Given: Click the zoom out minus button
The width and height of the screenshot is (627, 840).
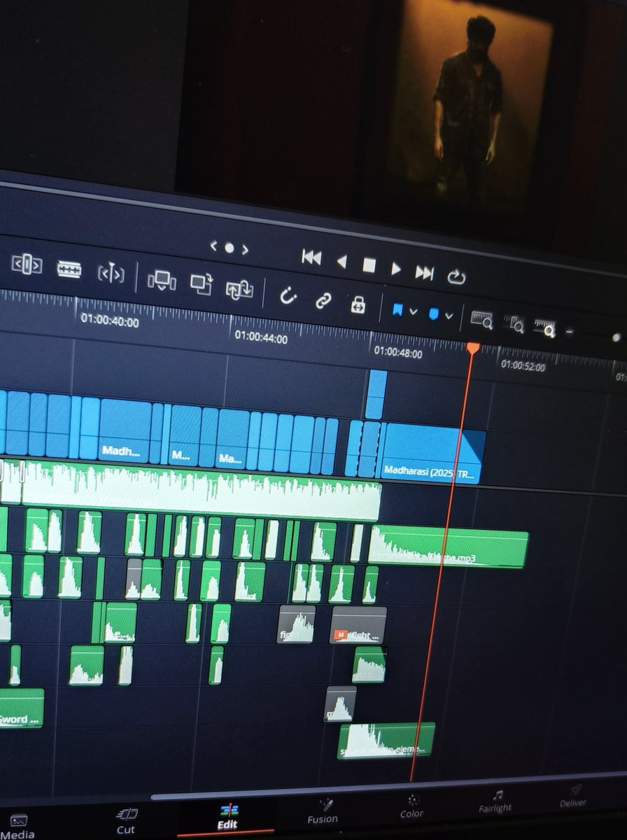Looking at the screenshot, I should 569,331.
